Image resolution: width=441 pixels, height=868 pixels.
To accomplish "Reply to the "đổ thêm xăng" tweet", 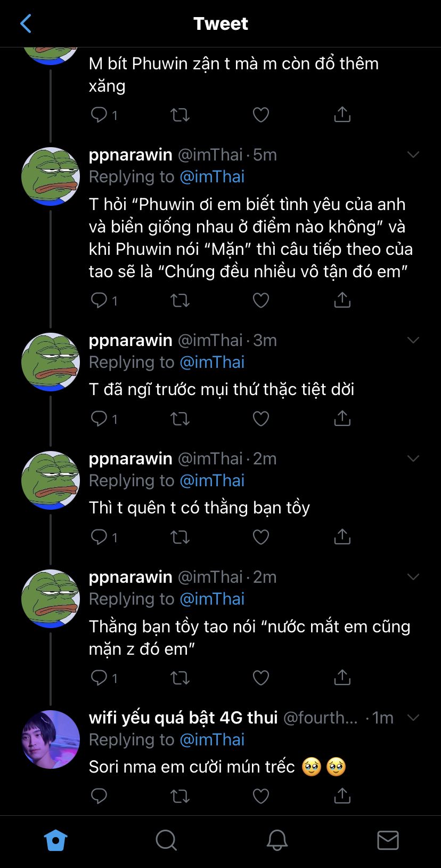I will tap(100, 115).
